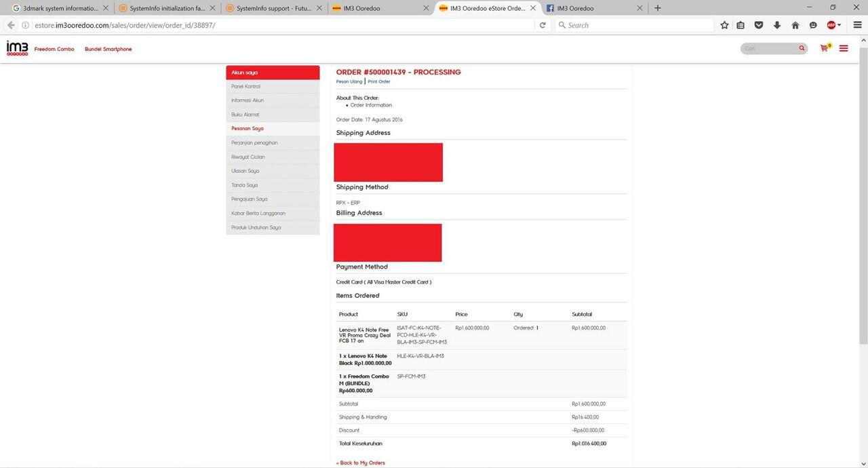
Task: Open Pengajuan Saya in sidebar
Action: click(273, 199)
